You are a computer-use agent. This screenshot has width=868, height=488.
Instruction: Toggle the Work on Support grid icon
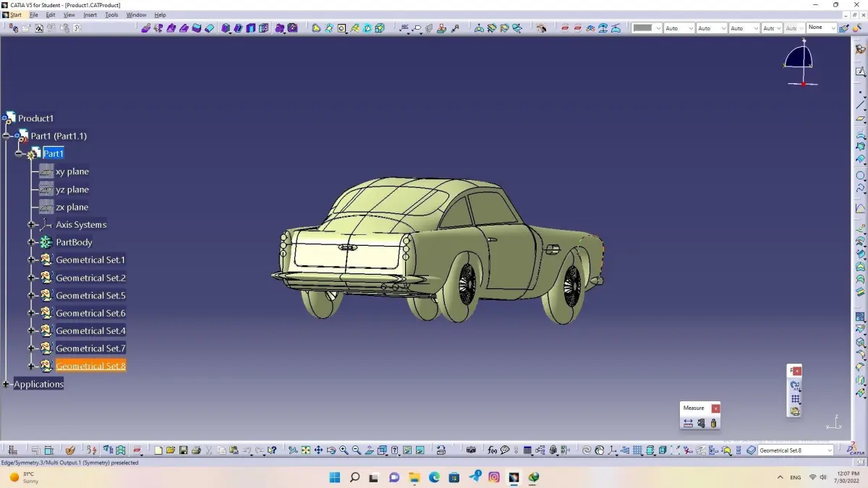coord(637,450)
